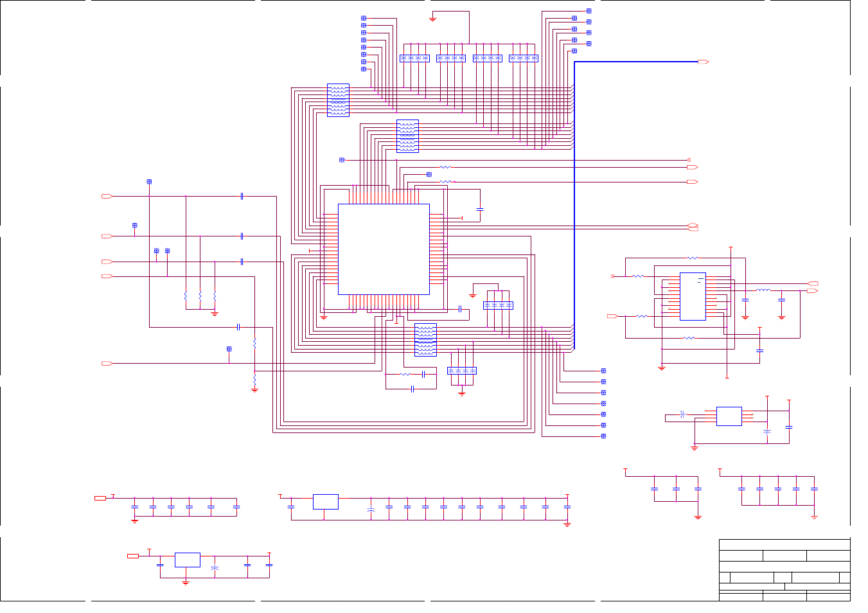Select the large square IC symbol in the center of the schematic
This screenshot has width=868, height=613.
[384, 249]
